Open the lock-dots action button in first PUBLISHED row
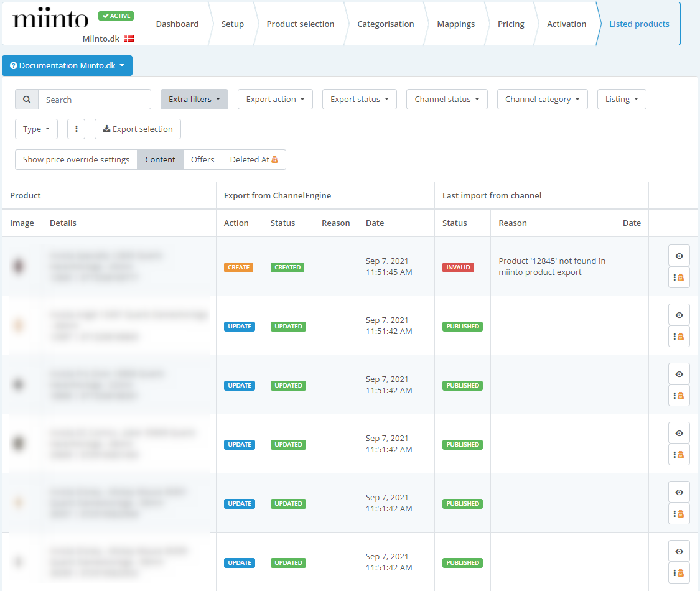 point(679,337)
